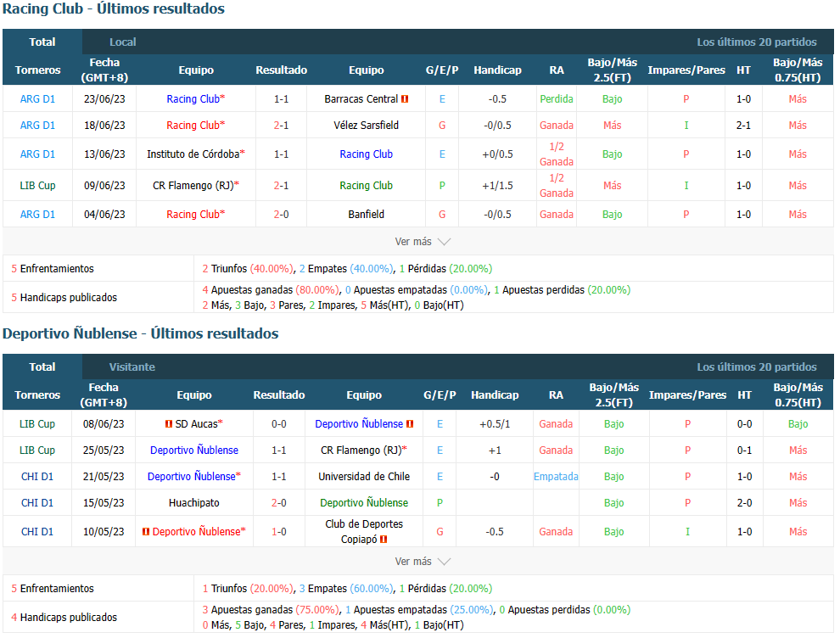The image size is (840, 638).
Task: Expand 'Ver más' under Racing Club results
Action: (423, 242)
